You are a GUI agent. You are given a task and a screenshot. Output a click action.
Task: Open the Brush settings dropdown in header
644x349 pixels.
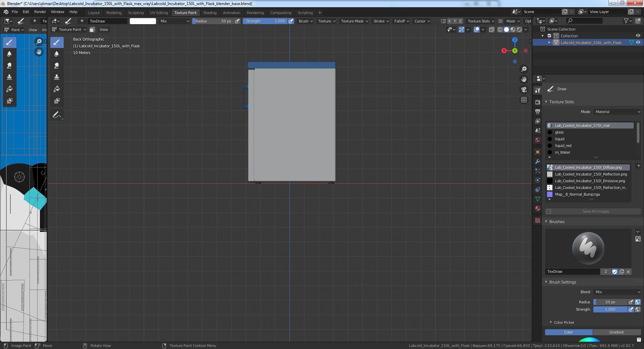point(306,21)
